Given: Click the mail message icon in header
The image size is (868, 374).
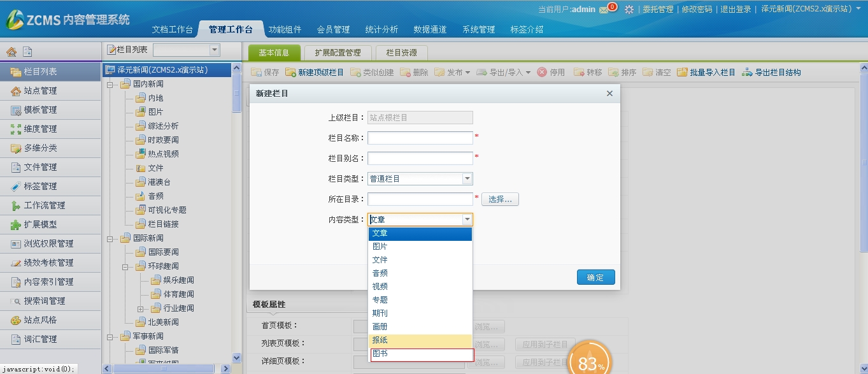Looking at the screenshot, I should [x=604, y=10].
